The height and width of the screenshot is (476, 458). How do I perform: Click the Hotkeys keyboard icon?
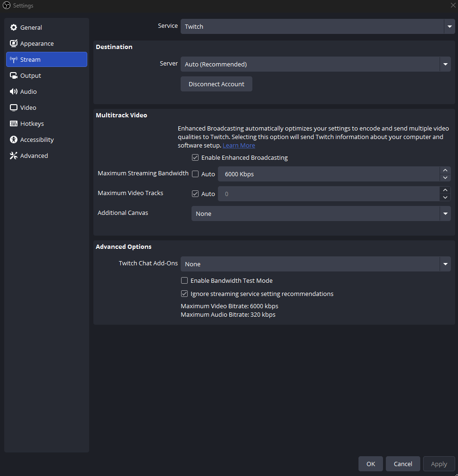tap(14, 123)
